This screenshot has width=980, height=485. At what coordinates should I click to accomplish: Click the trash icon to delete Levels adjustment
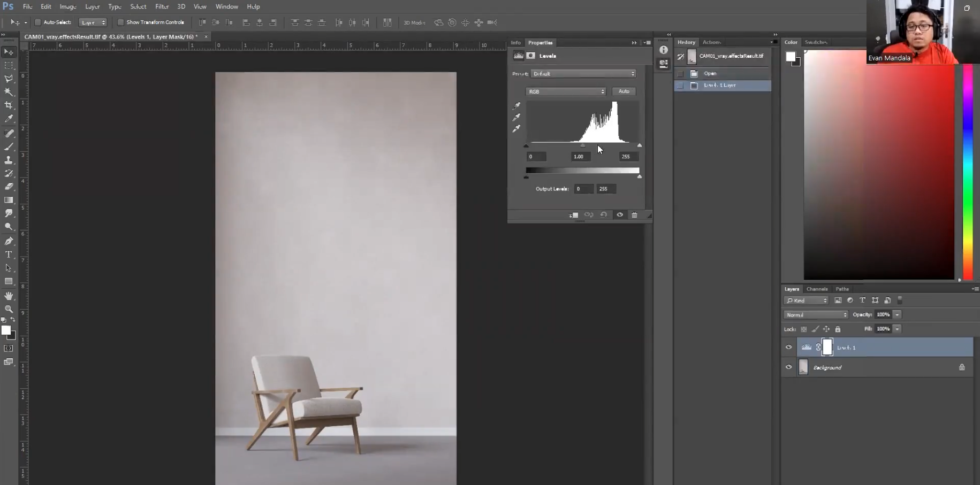click(634, 215)
